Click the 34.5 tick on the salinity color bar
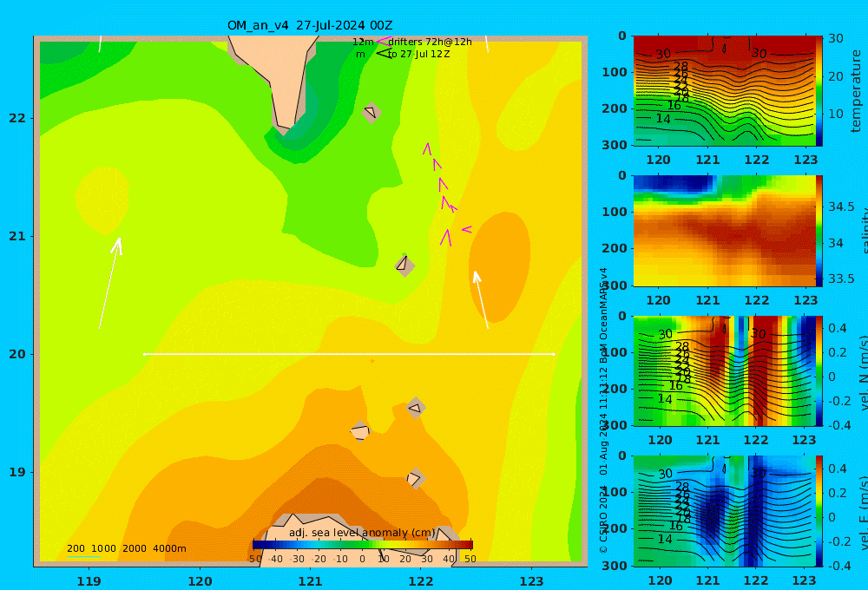This screenshot has width=868, height=590. click(841, 207)
